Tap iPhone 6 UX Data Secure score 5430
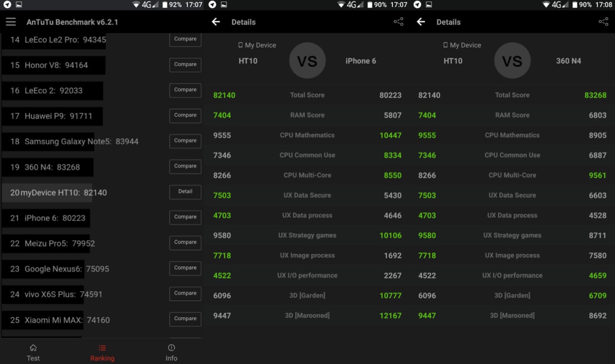 [x=393, y=195]
